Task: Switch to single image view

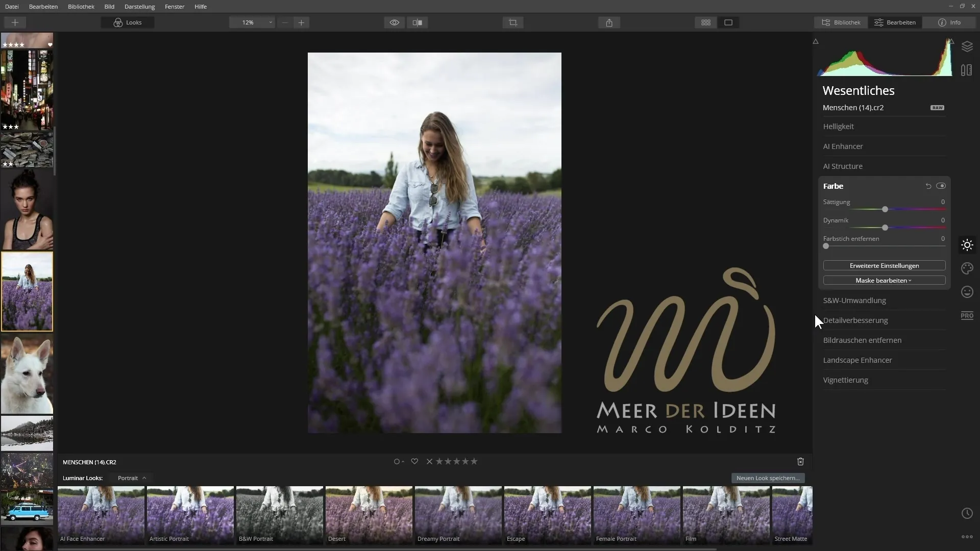Action: coord(728,22)
